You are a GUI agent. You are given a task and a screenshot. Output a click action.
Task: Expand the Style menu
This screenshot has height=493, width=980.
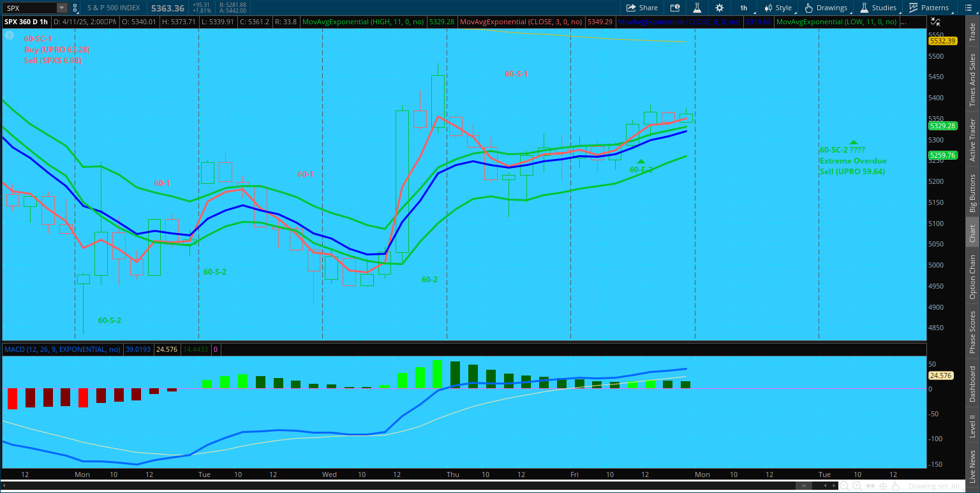click(x=778, y=8)
